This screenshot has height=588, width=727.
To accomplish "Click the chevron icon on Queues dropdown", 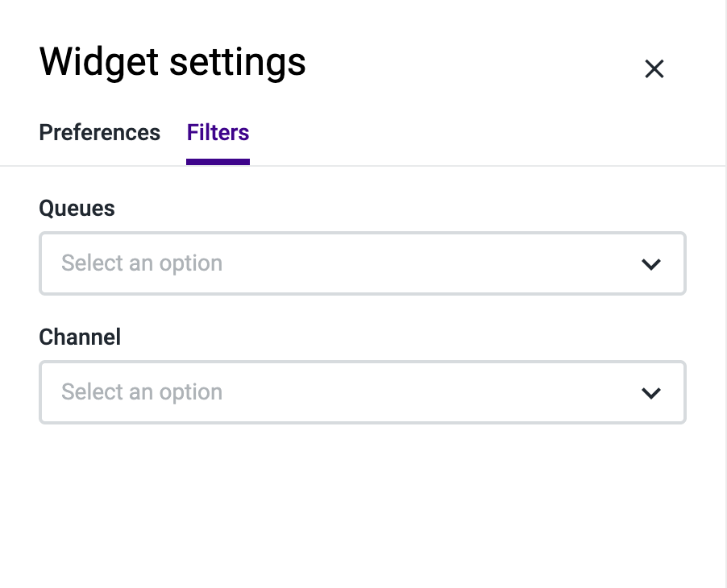I will pyautogui.click(x=651, y=263).
